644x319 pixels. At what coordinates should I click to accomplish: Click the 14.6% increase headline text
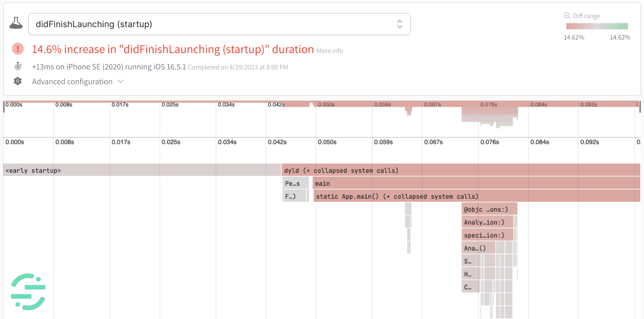click(x=173, y=49)
